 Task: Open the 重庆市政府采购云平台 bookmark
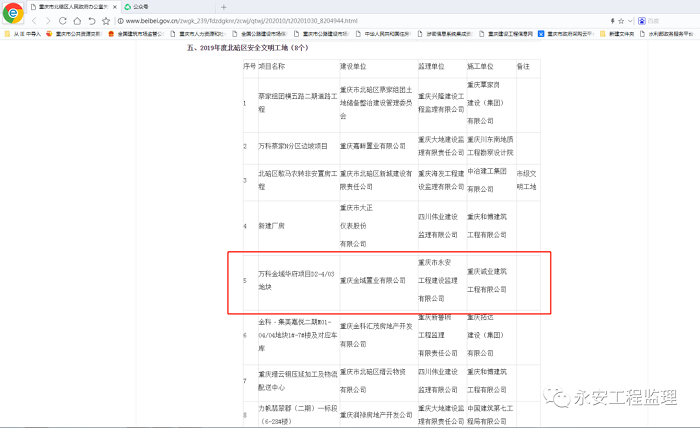(x=566, y=33)
